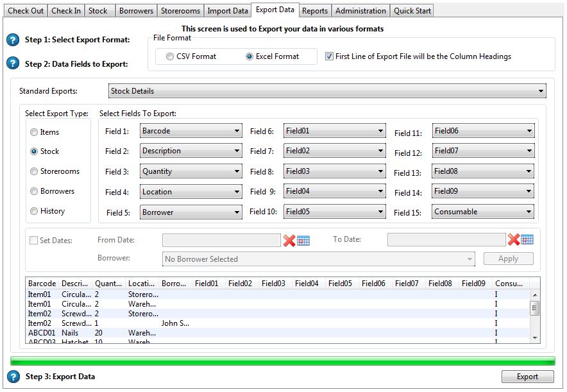
Task: Click the Barcode column header in grid
Action: (x=42, y=283)
